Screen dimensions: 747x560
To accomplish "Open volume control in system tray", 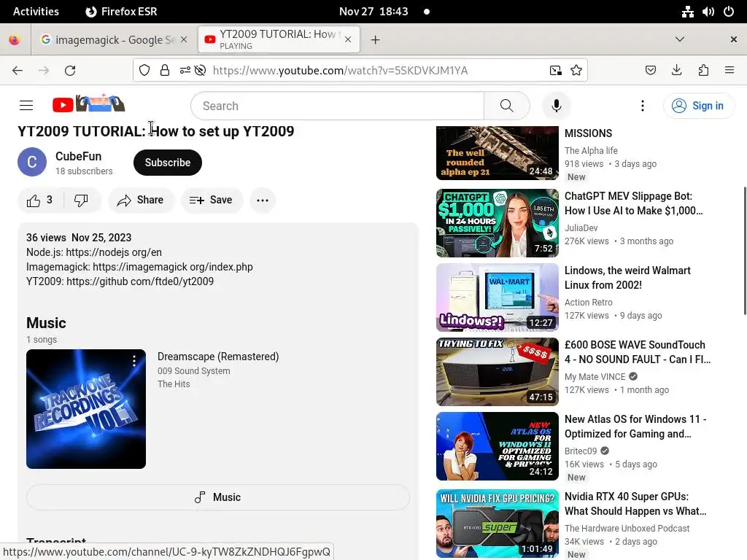I will pos(708,12).
